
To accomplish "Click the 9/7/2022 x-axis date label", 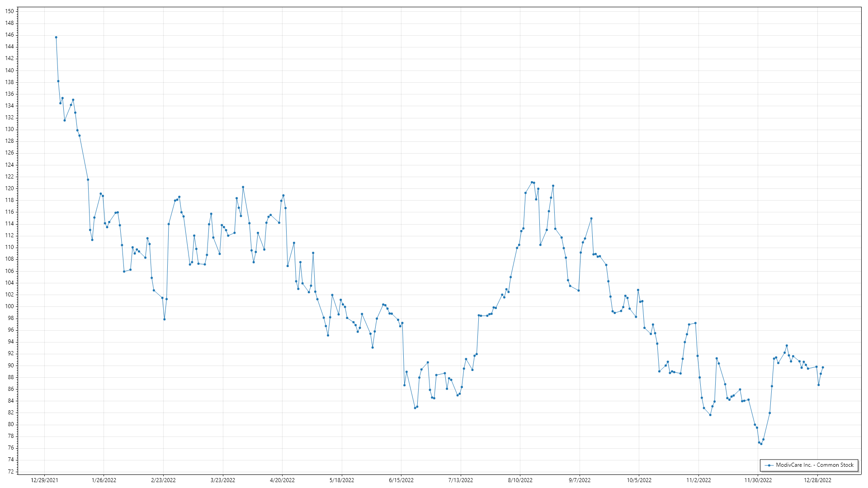I will coord(580,480).
